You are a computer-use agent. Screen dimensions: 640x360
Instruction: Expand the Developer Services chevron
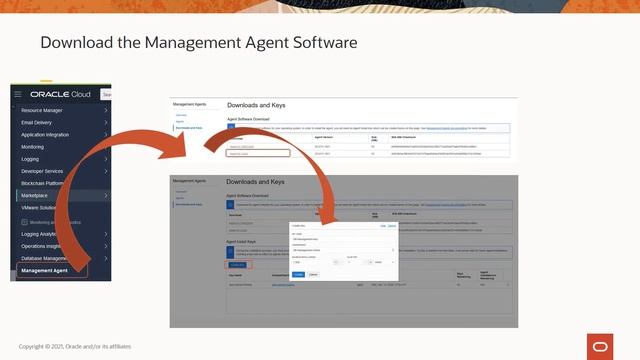click(106, 171)
